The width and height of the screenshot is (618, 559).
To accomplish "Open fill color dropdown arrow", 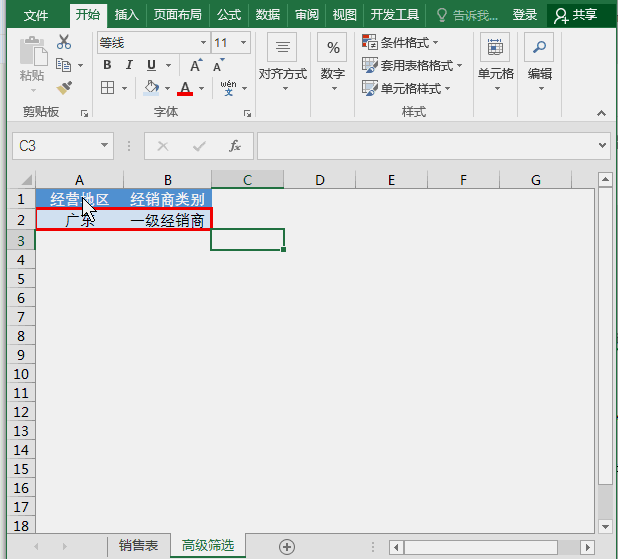I will coord(167,88).
